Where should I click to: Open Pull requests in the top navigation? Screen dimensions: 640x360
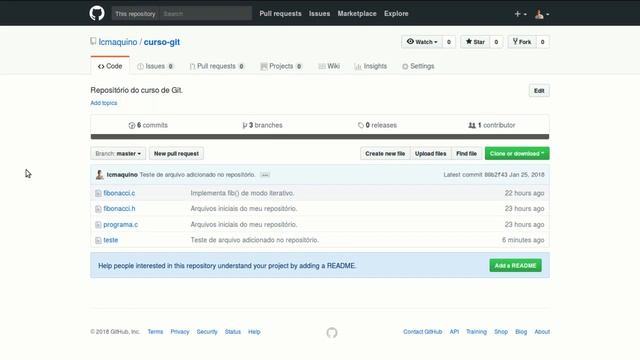click(x=280, y=13)
